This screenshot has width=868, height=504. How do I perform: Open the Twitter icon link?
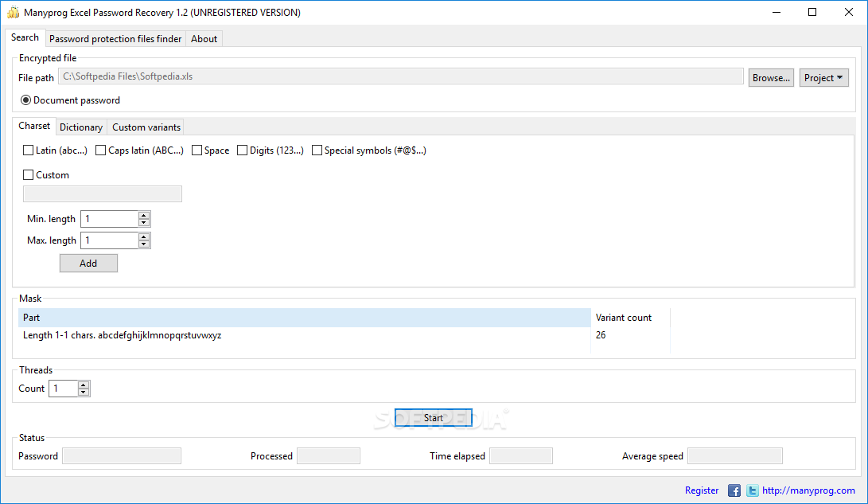(753, 490)
